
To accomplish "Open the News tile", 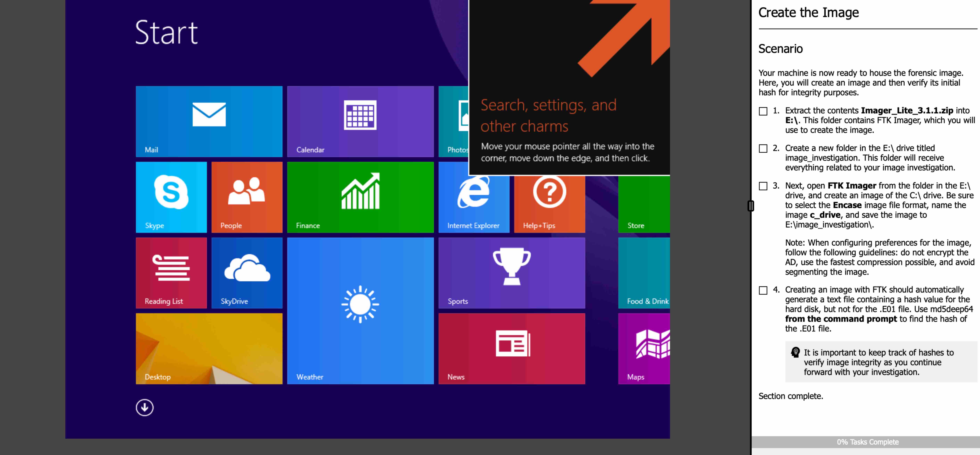I will [x=511, y=348].
